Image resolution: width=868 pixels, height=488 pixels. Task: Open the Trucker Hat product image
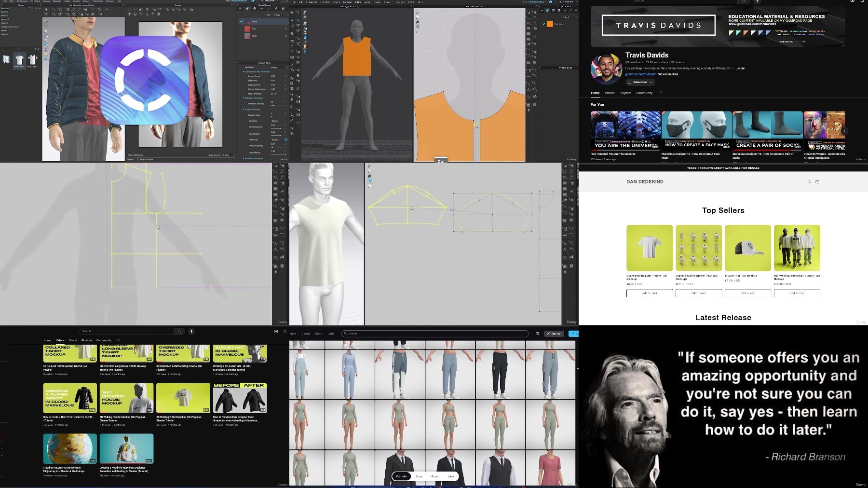(748, 248)
